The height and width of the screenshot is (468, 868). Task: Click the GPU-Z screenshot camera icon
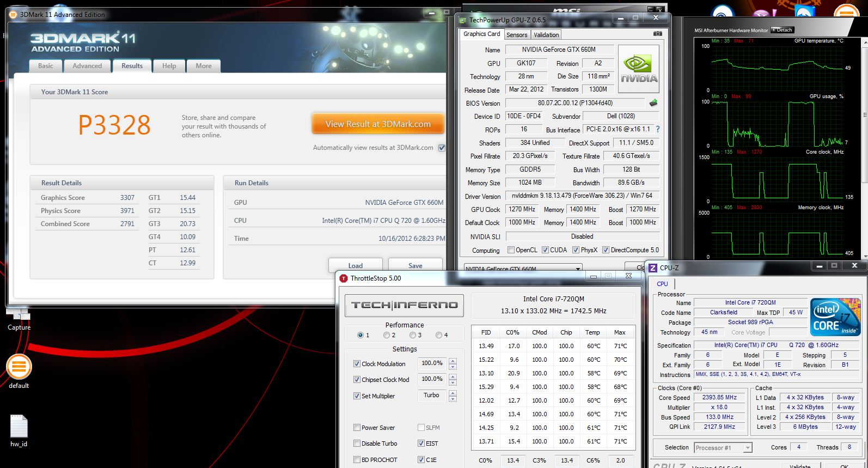pyautogui.click(x=657, y=34)
